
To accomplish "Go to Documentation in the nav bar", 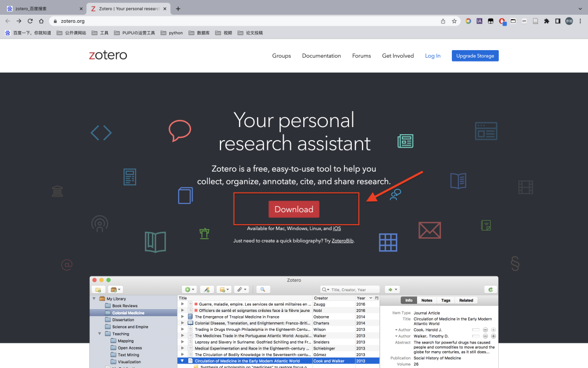I will coord(321,56).
